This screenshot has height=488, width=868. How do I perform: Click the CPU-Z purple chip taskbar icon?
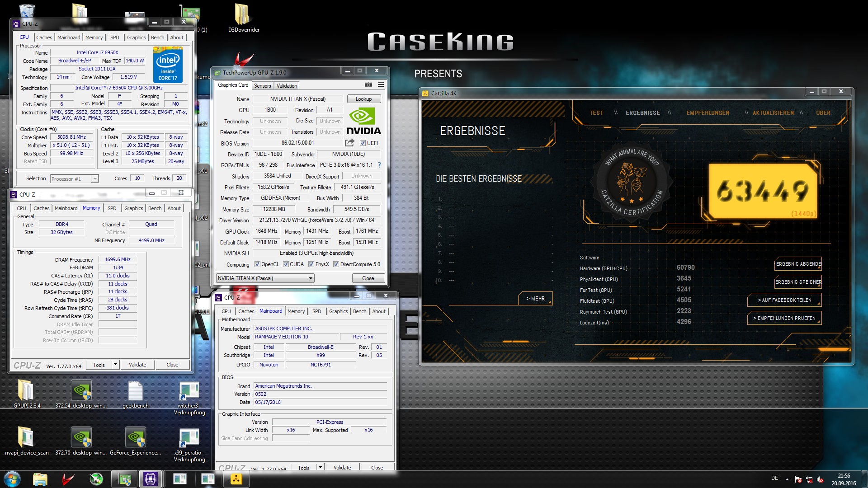(x=150, y=479)
